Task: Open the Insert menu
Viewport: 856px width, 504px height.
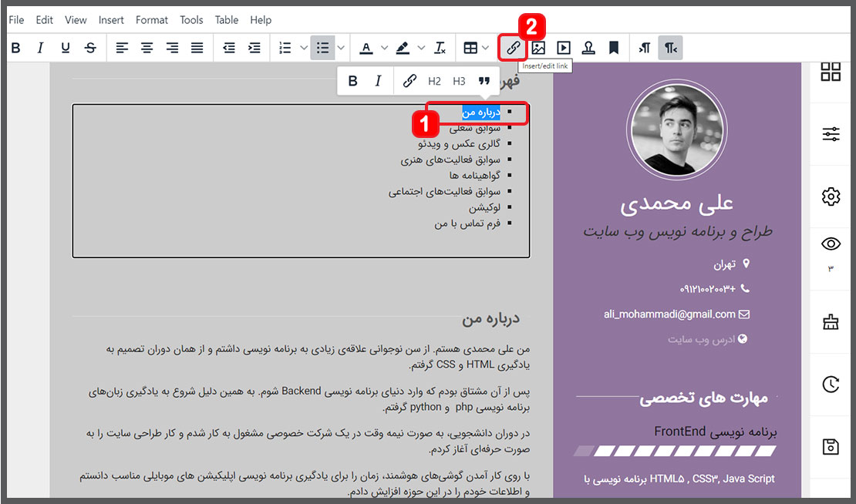Action: click(111, 20)
